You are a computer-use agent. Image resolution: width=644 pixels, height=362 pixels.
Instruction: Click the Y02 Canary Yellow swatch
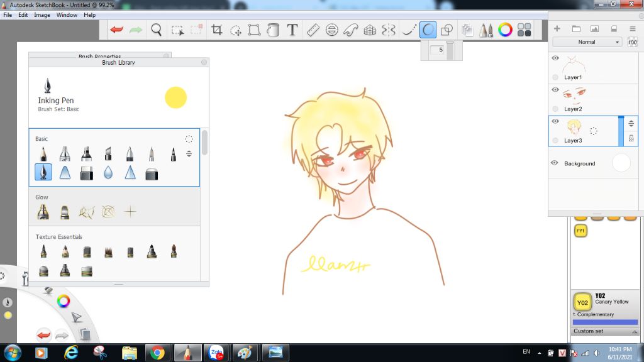[582, 302]
